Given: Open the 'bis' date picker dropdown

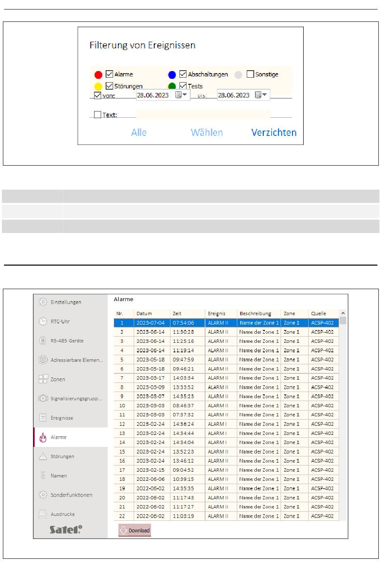Looking at the screenshot, I should coord(261,95).
